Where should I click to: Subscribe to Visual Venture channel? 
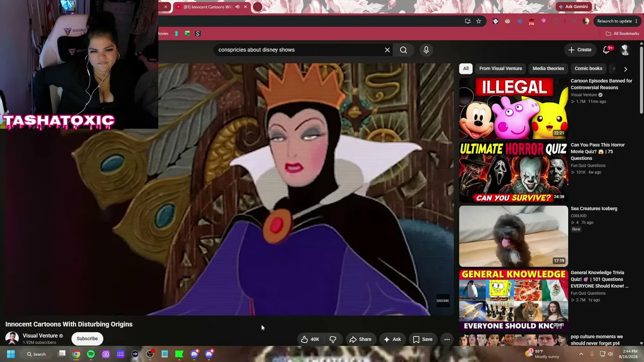pyautogui.click(x=87, y=339)
